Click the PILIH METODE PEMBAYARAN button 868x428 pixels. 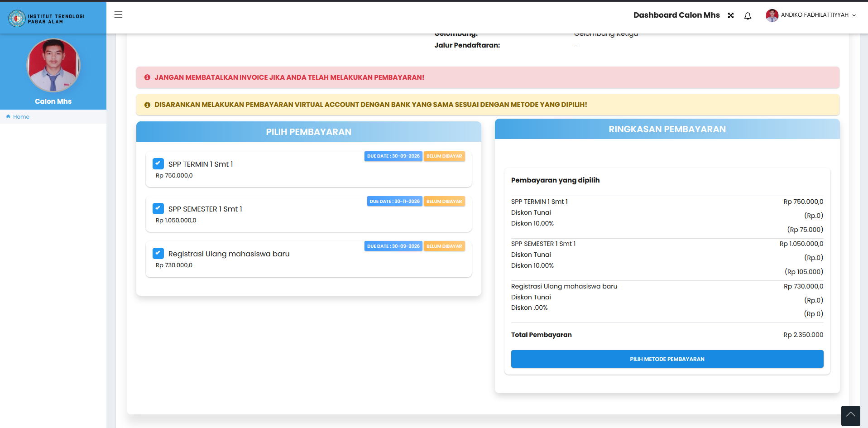pos(667,359)
